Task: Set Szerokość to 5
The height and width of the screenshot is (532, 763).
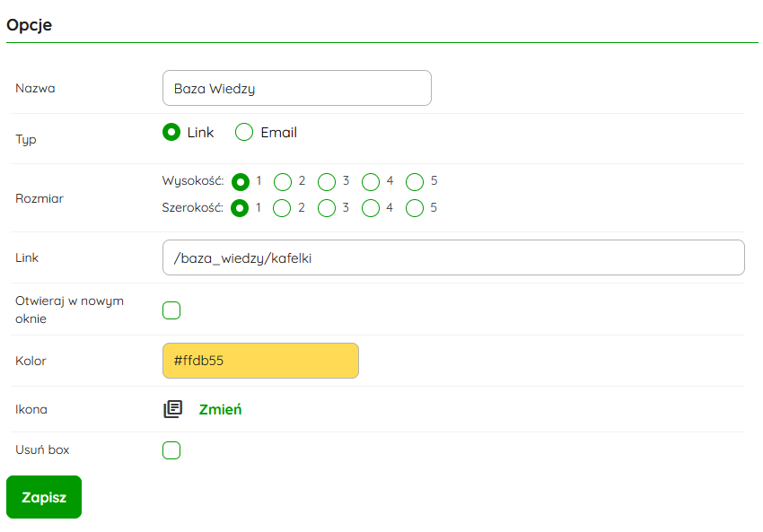Action: pos(415,208)
